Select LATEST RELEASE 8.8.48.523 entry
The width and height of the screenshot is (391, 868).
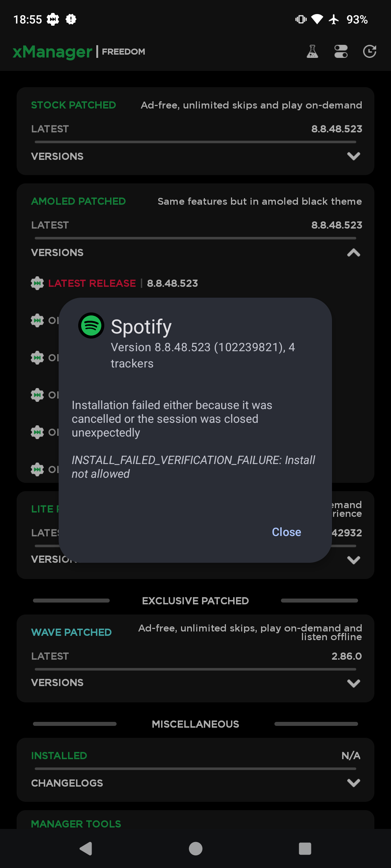123,283
